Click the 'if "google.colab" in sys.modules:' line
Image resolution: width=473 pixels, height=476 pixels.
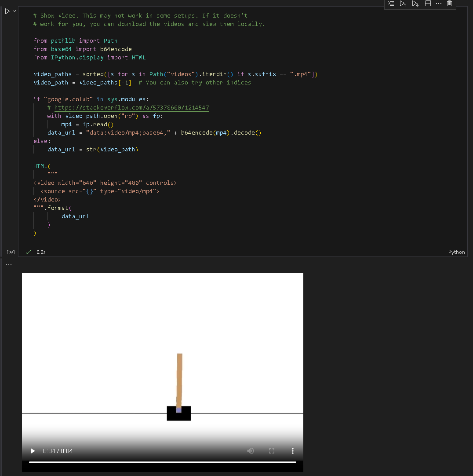click(91, 99)
